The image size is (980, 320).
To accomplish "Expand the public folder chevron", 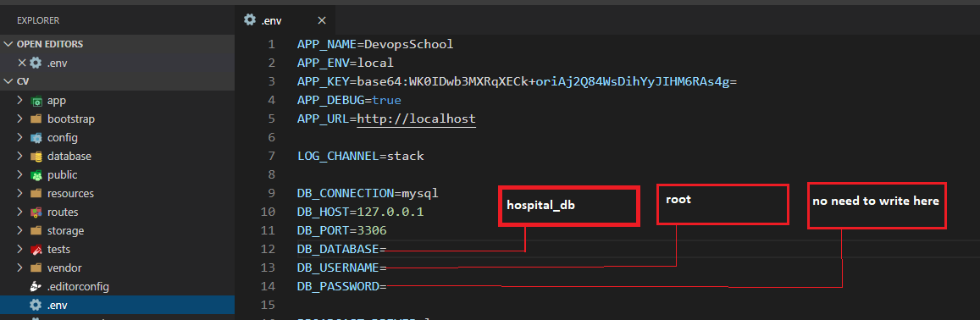I will point(20,175).
